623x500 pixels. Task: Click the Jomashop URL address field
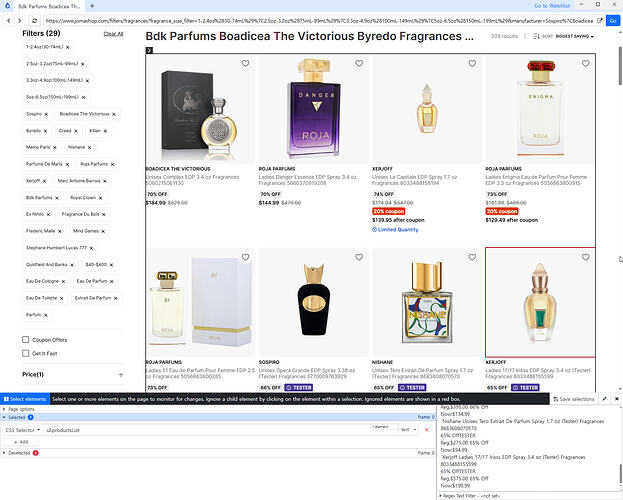pyautogui.click(x=319, y=21)
